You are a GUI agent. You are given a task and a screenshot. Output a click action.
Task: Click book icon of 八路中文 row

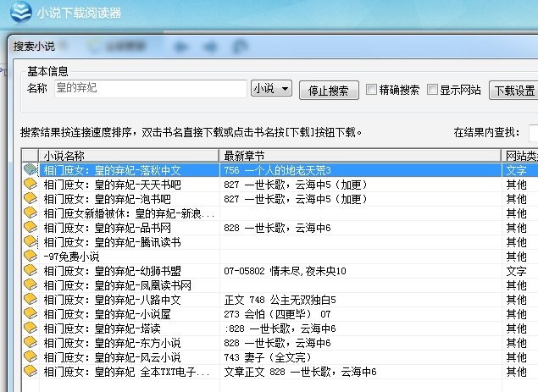coord(31,300)
